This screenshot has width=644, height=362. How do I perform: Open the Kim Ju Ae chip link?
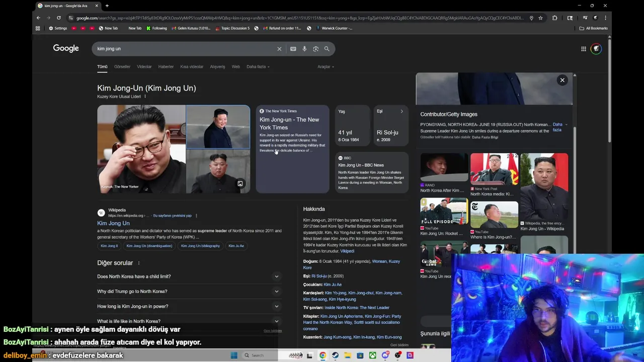pyautogui.click(x=236, y=246)
